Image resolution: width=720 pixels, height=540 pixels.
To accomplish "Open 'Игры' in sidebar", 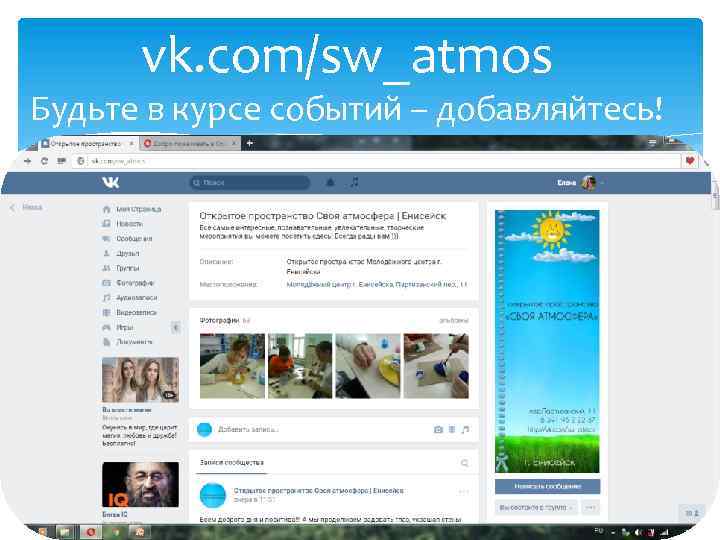I will (124, 327).
